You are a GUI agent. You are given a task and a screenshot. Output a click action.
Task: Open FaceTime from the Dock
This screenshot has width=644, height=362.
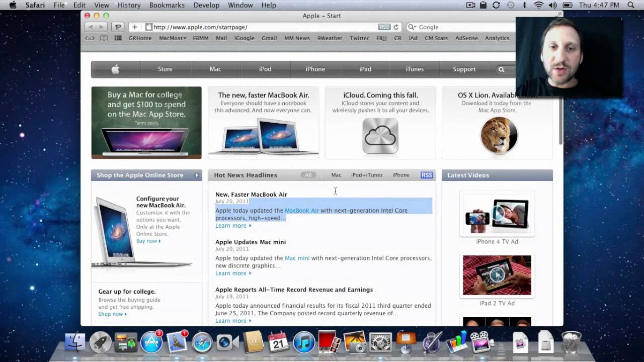coord(228,342)
